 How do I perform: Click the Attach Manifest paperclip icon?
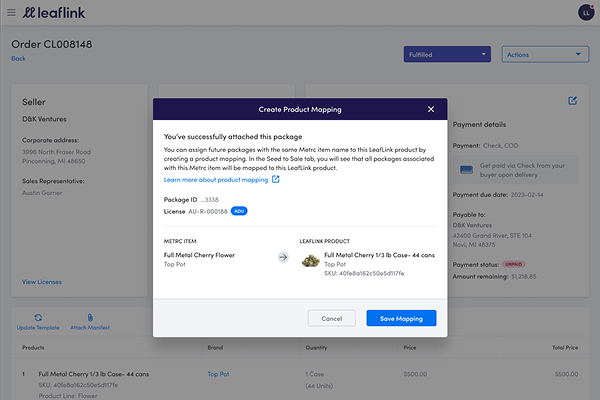tap(90, 318)
